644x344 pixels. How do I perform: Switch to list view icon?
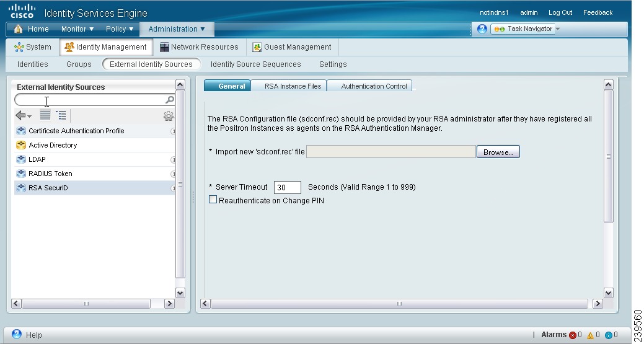coord(45,115)
